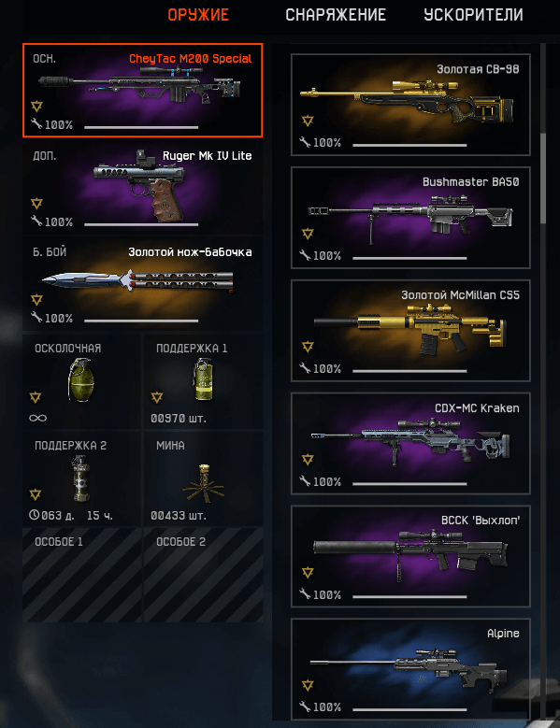
Task: Select the Золотой нож-бабочка melee slot
Action: [x=142, y=284]
